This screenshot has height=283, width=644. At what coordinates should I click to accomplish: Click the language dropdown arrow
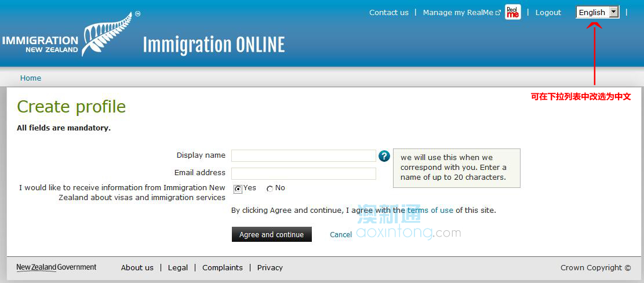[x=614, y=12]
